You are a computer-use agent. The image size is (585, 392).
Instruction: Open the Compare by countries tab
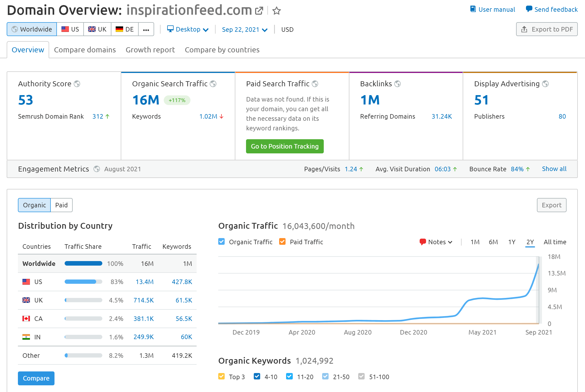tap(222, 50)
